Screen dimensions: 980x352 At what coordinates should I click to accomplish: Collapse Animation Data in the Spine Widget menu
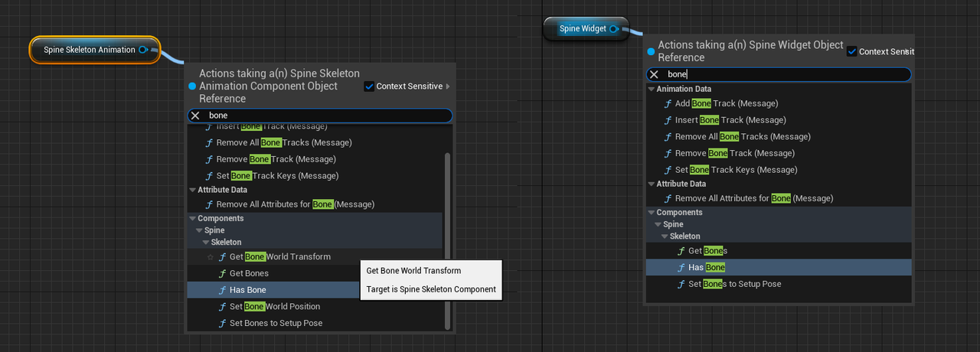(x=651, y=90)
